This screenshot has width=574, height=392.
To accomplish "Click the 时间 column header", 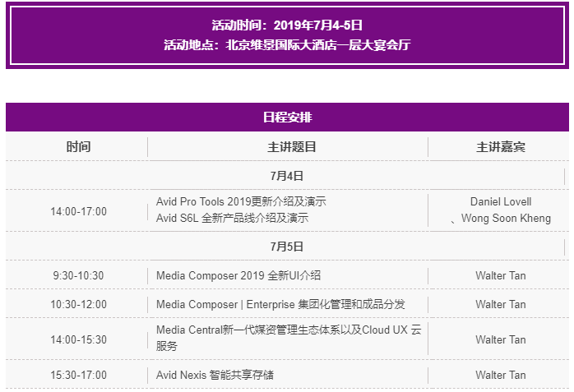I will coord(78,147).
